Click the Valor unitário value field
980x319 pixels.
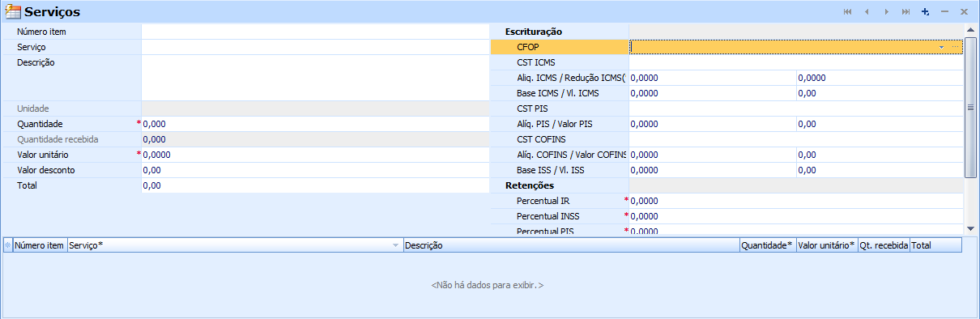click(x=315, y=155)
